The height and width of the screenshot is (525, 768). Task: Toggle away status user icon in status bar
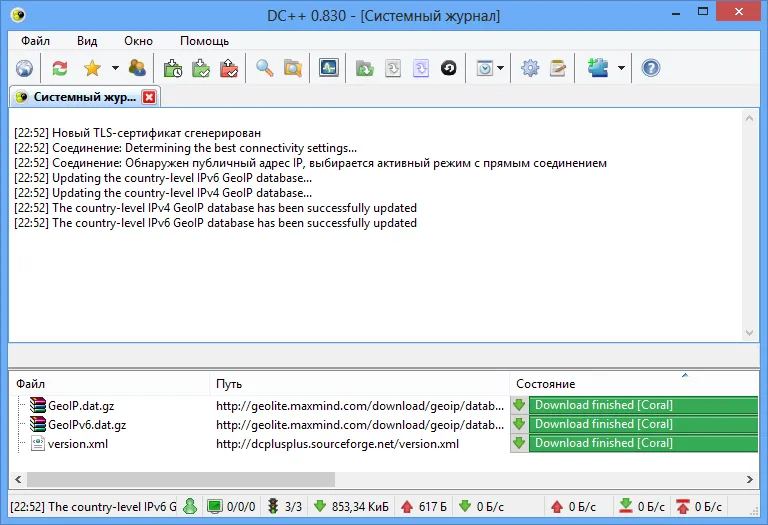(x=190, y=506)
